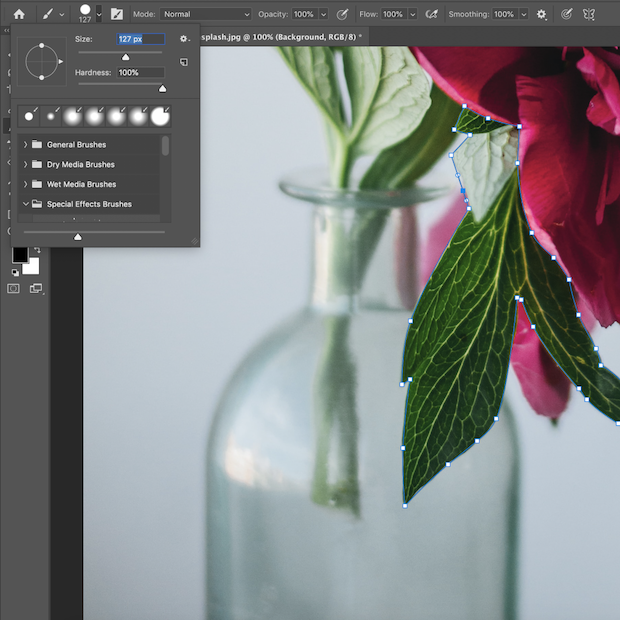Click the brush Hardness slider handle
620x620 pixels.
pos(162,88)
